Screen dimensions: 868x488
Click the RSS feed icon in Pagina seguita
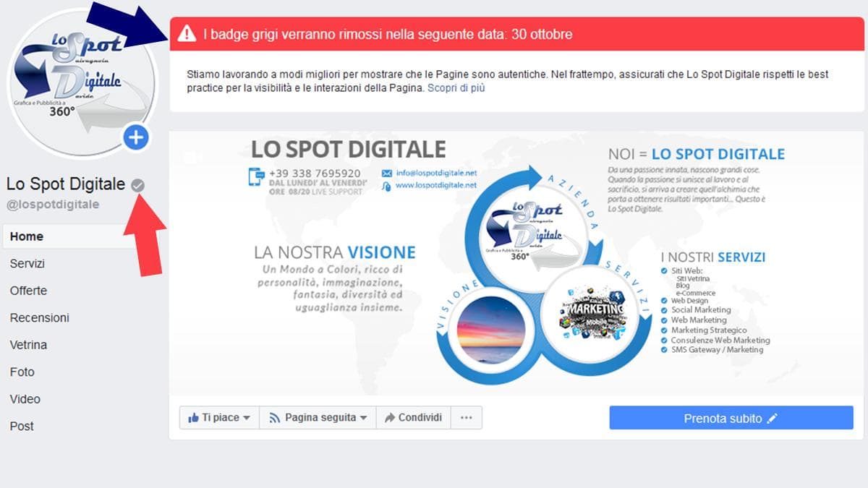[x=275, y=418]
